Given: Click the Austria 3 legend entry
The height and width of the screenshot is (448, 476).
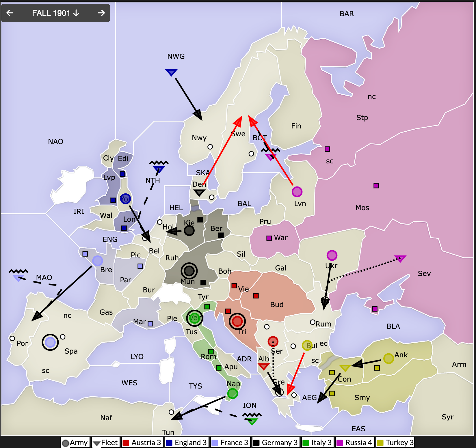Looking at the screenshot, I should 142,443.
